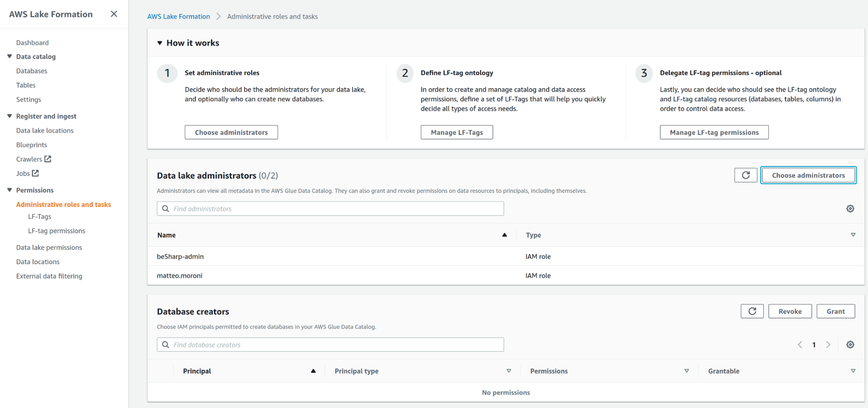Viewport: 868px width, 408px height.
Task: Open Data lake administrators table settings gear
Action: [850, 209]
